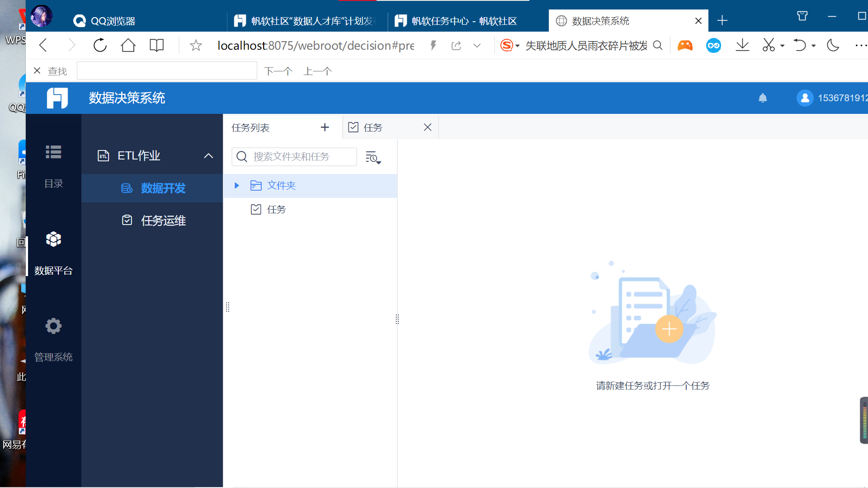Expand the undo closed-tab dropdown arrow
868x488 pixels.
click(813, 46)
